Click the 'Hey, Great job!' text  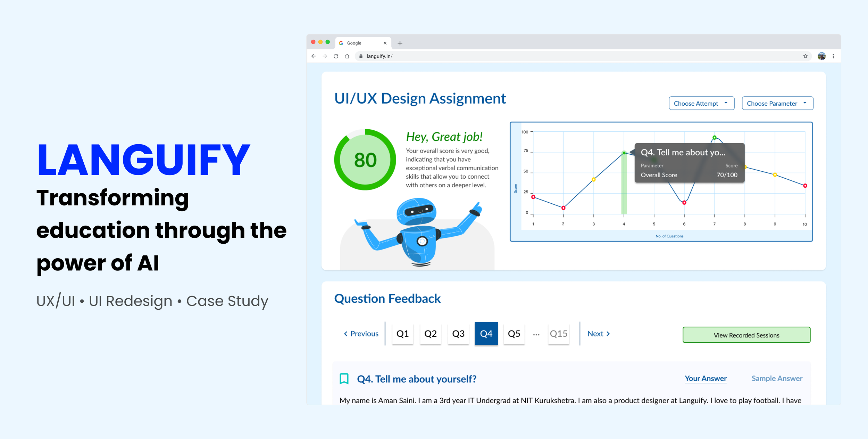pos(444,137)
